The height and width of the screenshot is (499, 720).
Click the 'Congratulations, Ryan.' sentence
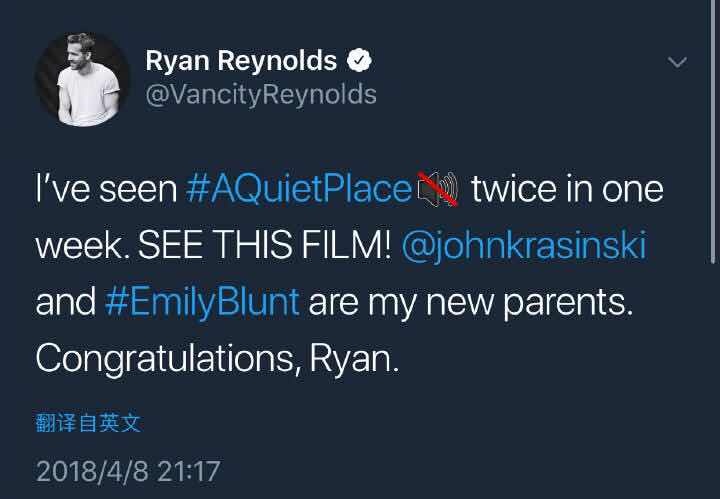[x=217, y=359]
